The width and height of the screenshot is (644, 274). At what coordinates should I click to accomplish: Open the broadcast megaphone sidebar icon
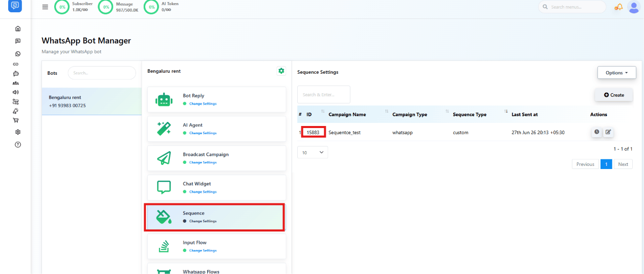click(16, 92)
